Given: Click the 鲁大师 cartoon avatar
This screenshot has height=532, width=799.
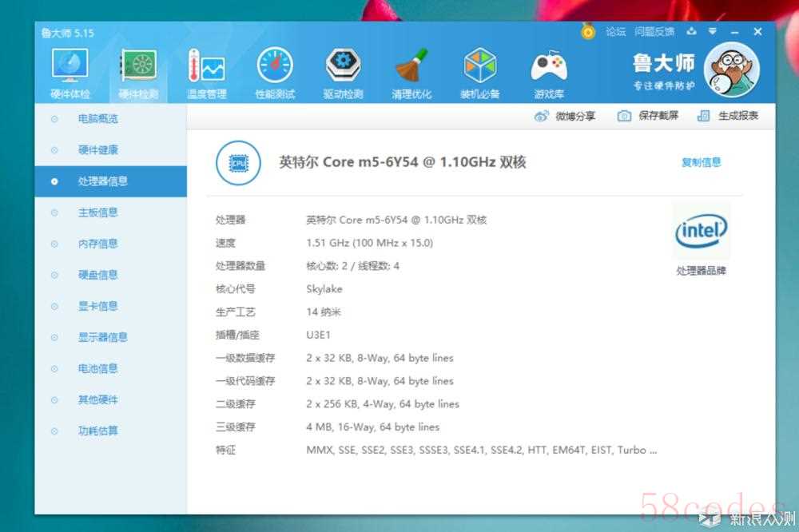Looking at the screenshot, I should 732,69.
